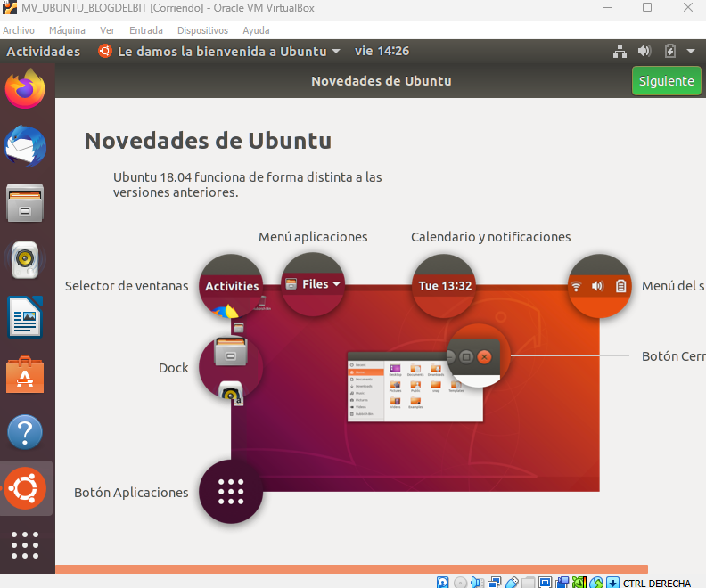Expand the 'Le damos la bienvenida a Ubuntu' app menu
This screenshot has height=588, width=706.
tap(218, 52)
